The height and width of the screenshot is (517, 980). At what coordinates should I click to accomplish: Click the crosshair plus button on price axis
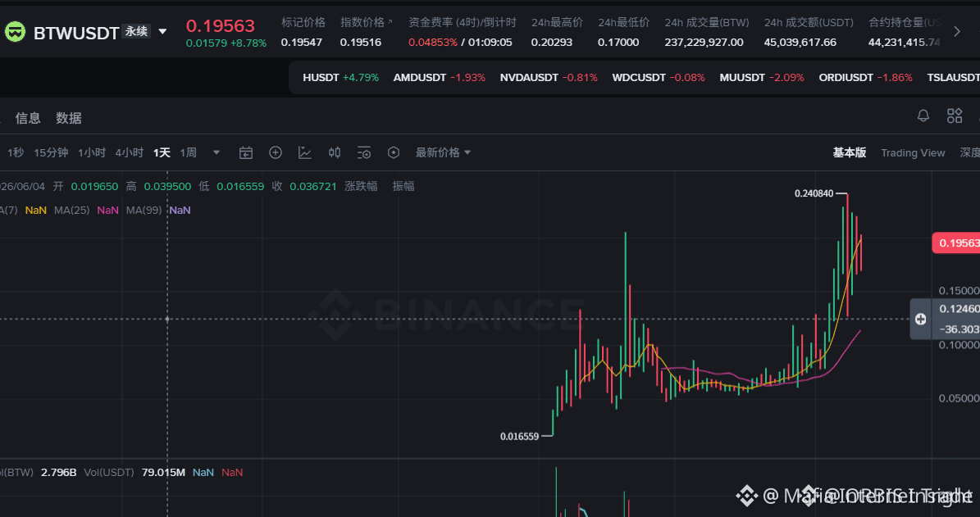point(921,319)
